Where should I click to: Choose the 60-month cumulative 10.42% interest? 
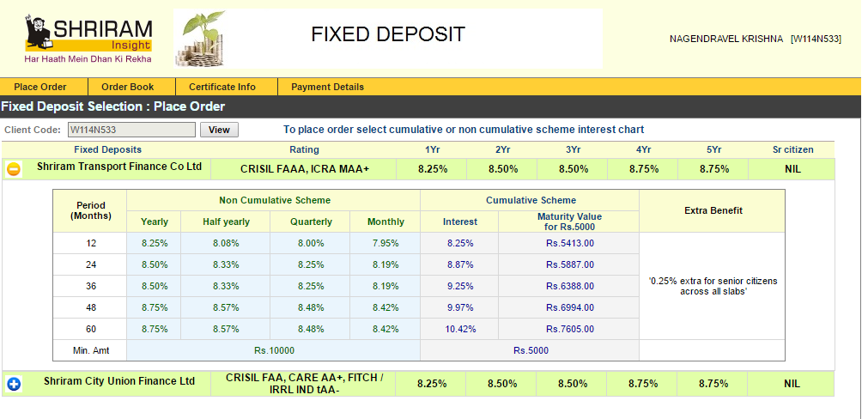(459, 329)
